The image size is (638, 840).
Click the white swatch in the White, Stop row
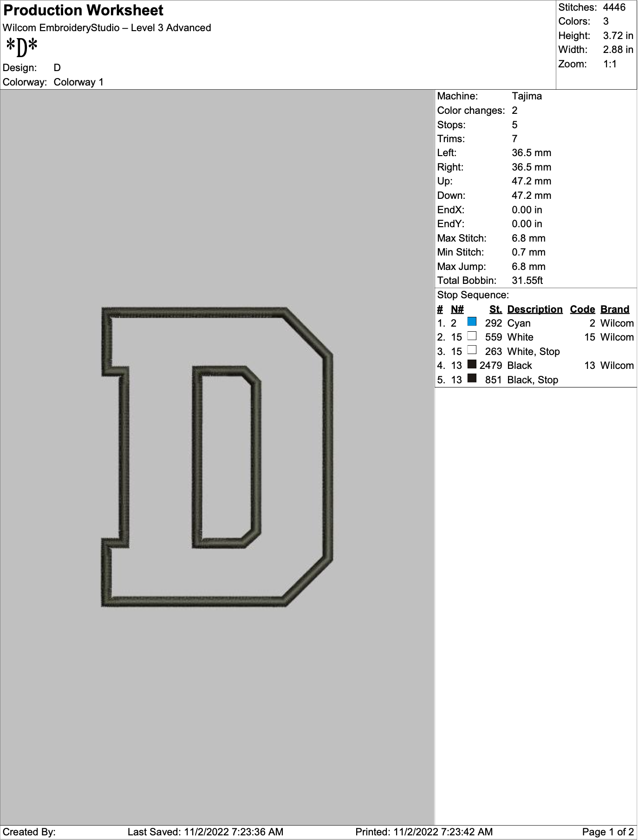click(472, 350)
